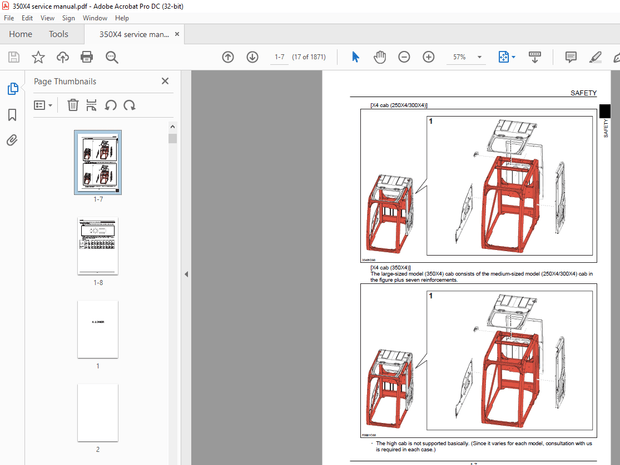Image resolution: width=620 pixels, height=465 pixels.
Task: Open the Help menu
Action: tap(122, 18)
